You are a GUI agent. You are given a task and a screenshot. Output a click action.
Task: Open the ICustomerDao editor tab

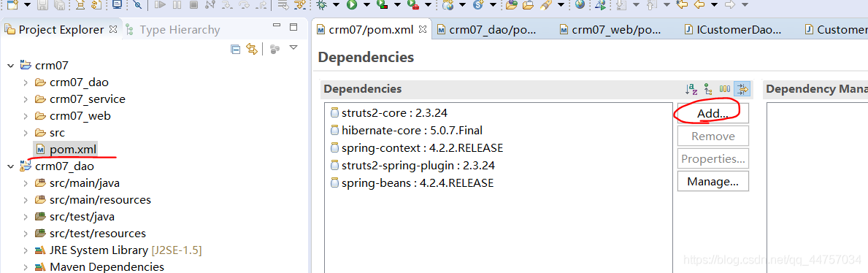[x=732, y=30]
